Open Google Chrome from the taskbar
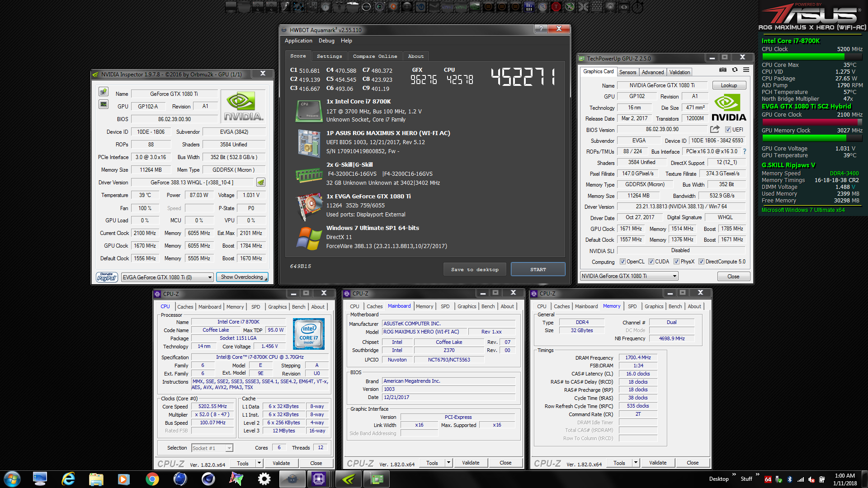The height and width of the screenshot is (488, 868). click(152, 479)
